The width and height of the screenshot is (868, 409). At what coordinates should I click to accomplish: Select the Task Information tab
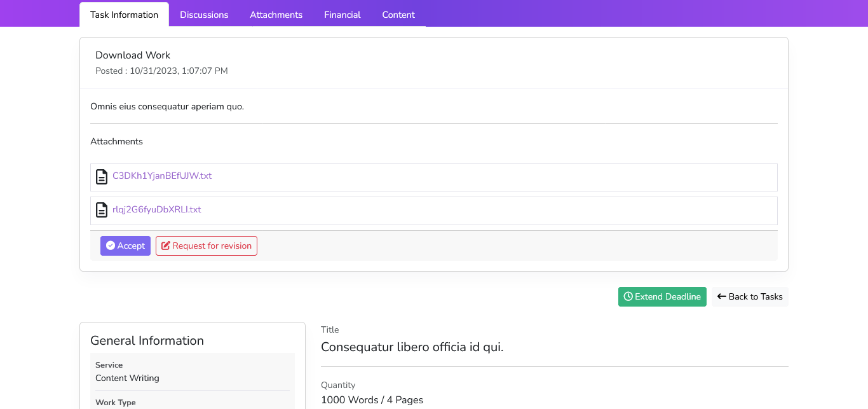click(124, 15)
